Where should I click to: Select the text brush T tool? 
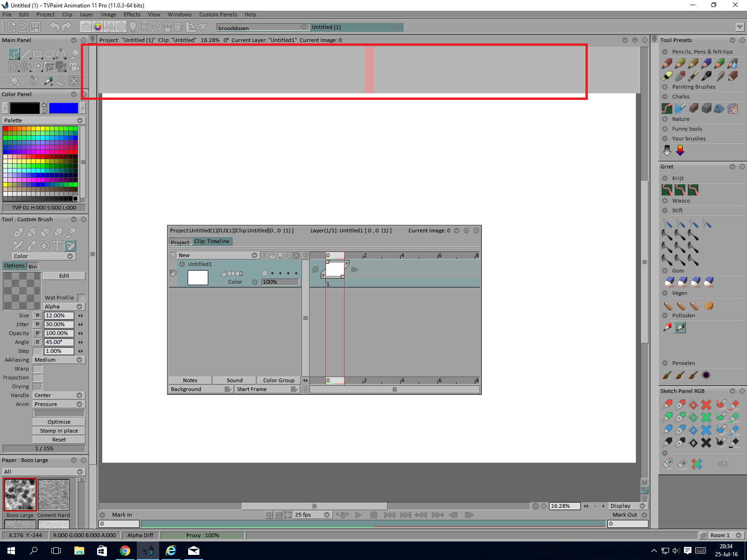click(57, 245)
